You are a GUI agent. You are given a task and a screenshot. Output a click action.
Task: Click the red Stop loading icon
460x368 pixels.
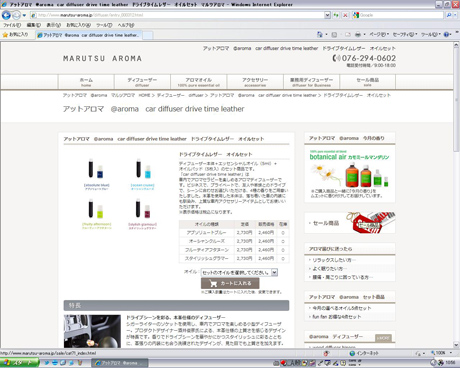coord(345,15)
